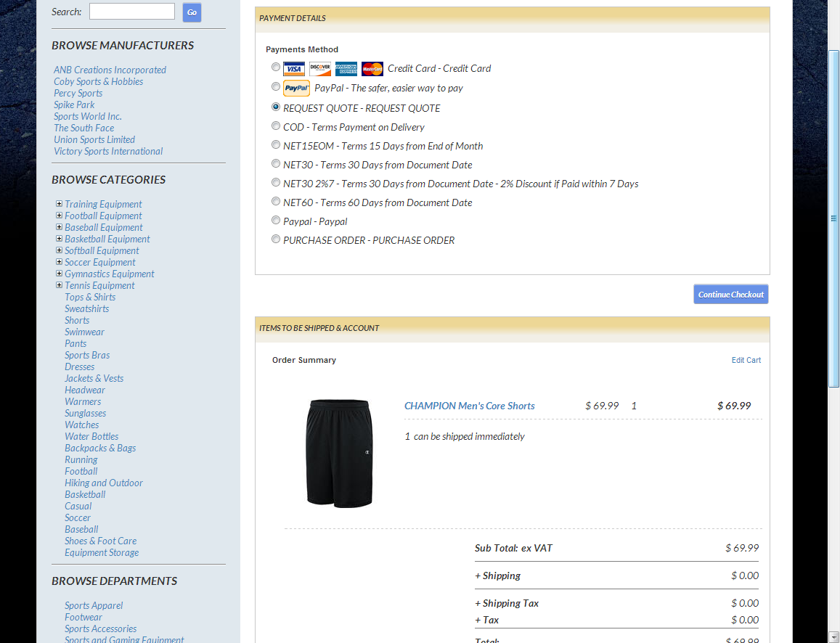Open CHAMPION Men's Core Shorts product link
This screenshot has width=840, height=643.
(469, 406)
